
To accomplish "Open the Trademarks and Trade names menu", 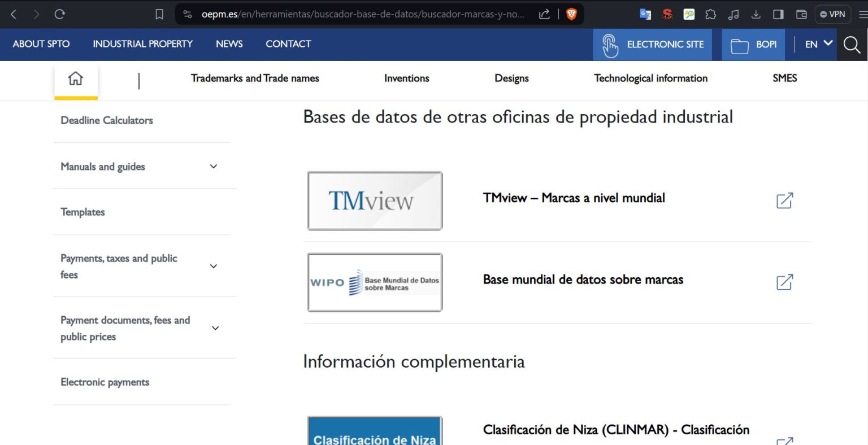I will [x=255, y=78].
